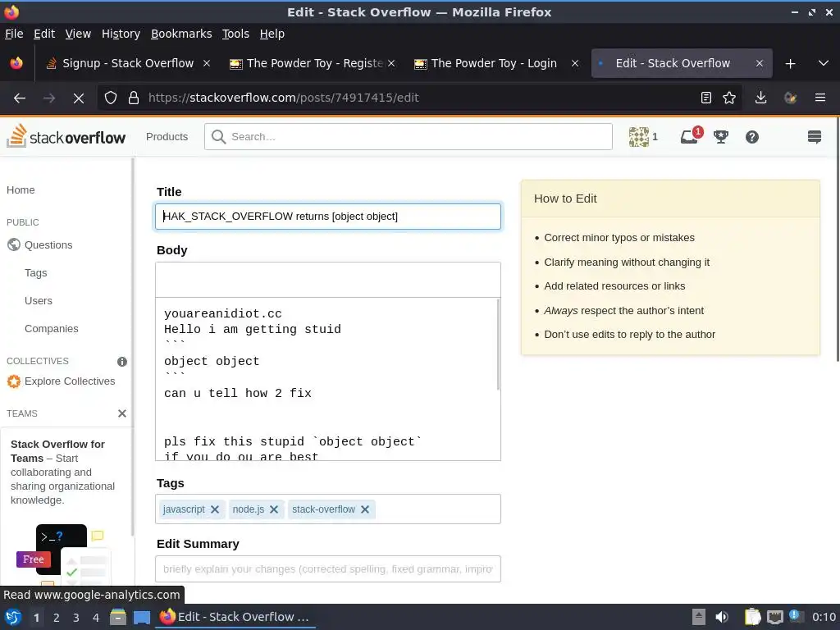Open a new browser tab
Screen dimensions: 840x630
click(x=790, y=64)
